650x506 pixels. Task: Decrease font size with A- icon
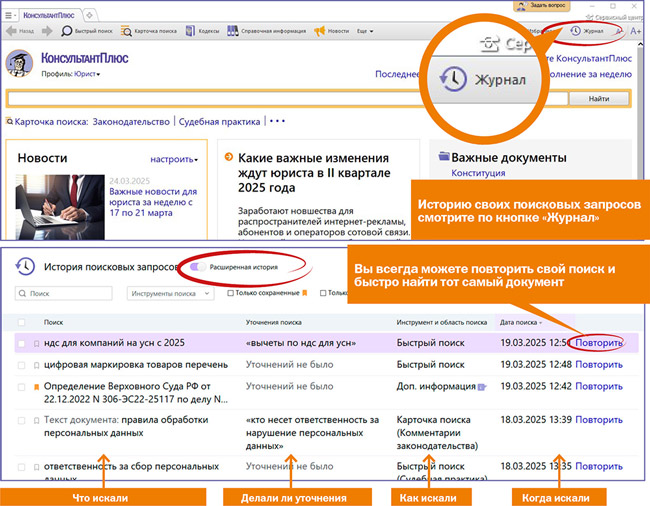pyautogui.click(x=618, y=31)
